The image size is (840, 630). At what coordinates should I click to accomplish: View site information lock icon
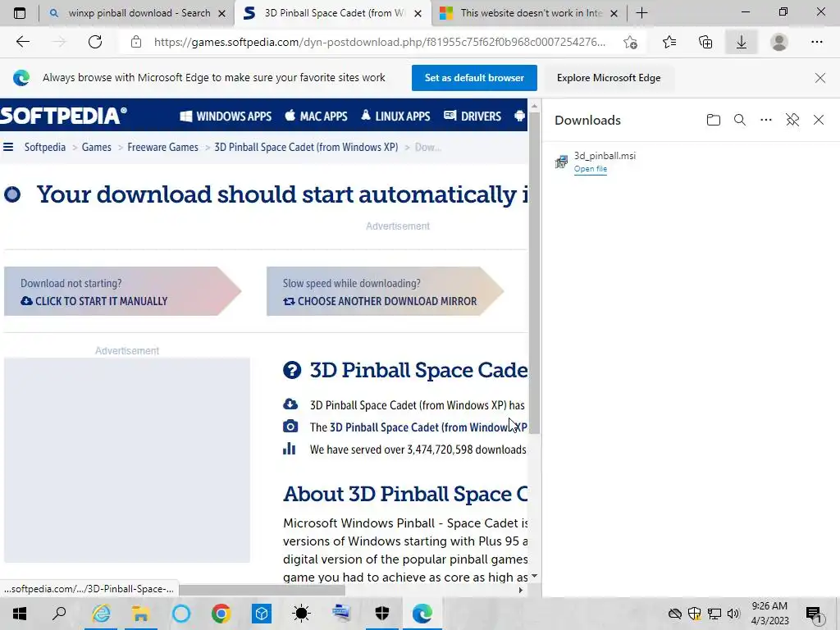136,42
